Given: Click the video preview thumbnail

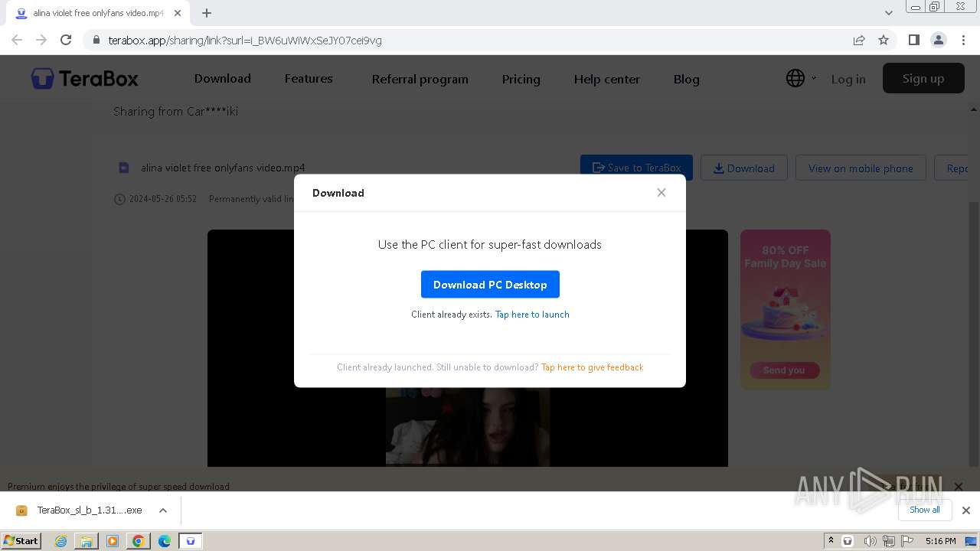Looking at the screenshot, I should pyautogui.click(x=468, y=425).
